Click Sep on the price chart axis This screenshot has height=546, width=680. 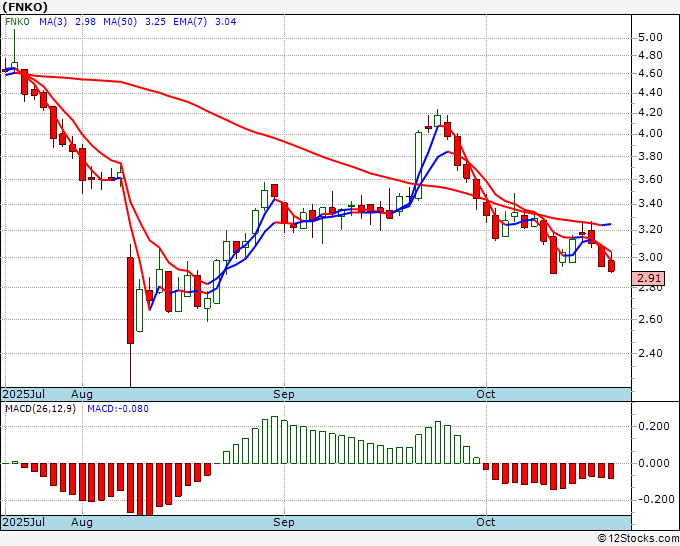click(x=284, y=394)
